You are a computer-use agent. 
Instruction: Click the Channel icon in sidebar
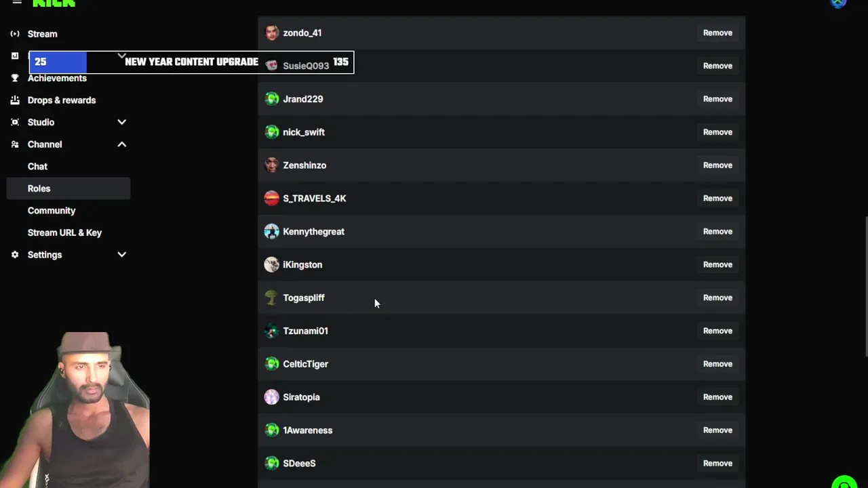point(15,144)
